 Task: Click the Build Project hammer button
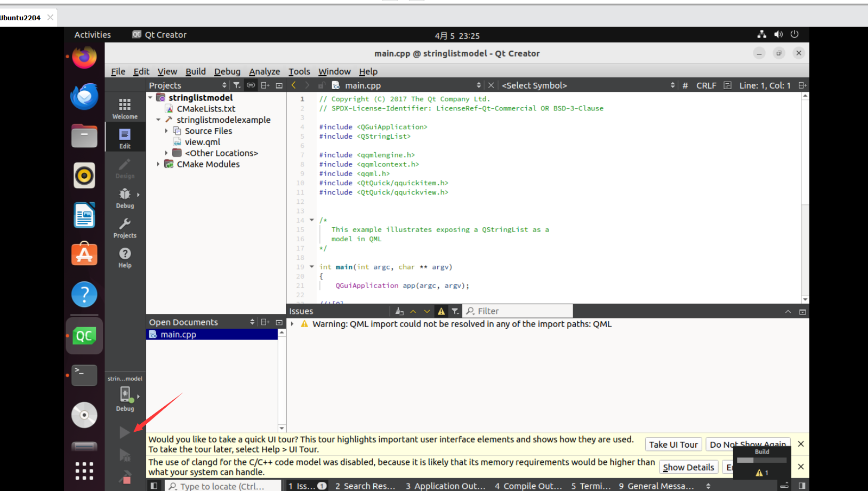(x=124, y=477)
